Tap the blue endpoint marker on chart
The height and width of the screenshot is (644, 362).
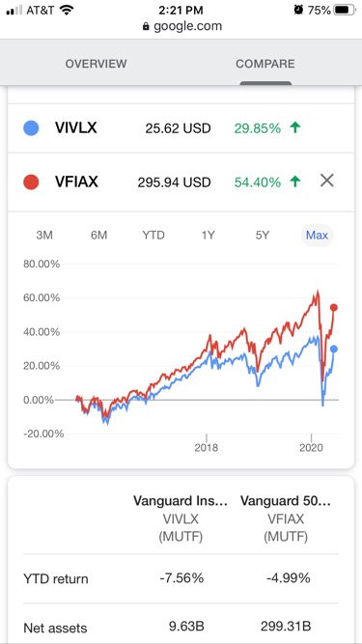click(x=334, y=349)
